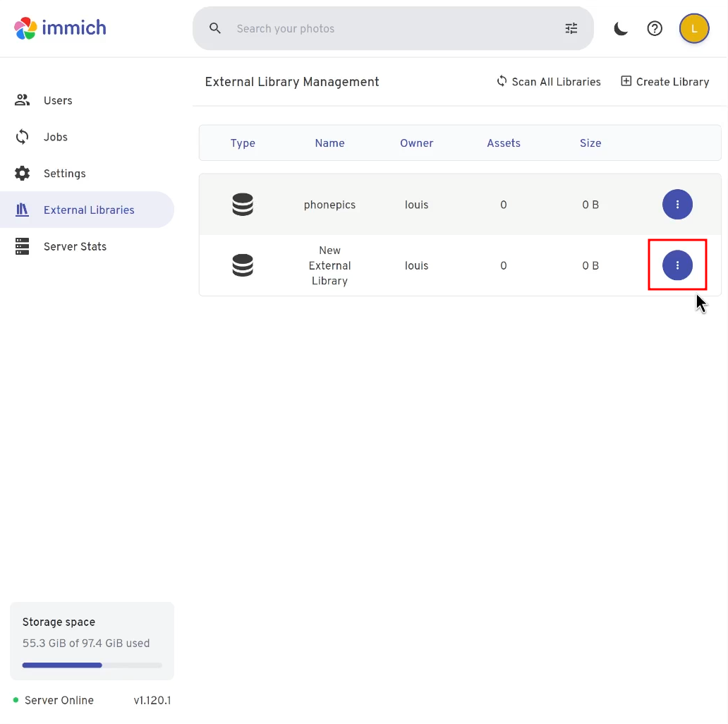Screen dimensions: 728x724
Task: Open phonepics library options menu
Action: [677, 205]
